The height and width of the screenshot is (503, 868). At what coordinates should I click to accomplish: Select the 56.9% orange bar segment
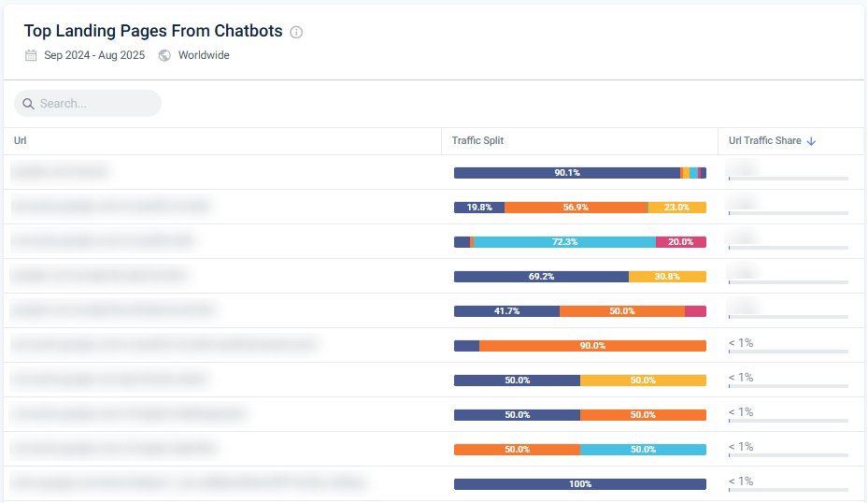click(576, 208)
